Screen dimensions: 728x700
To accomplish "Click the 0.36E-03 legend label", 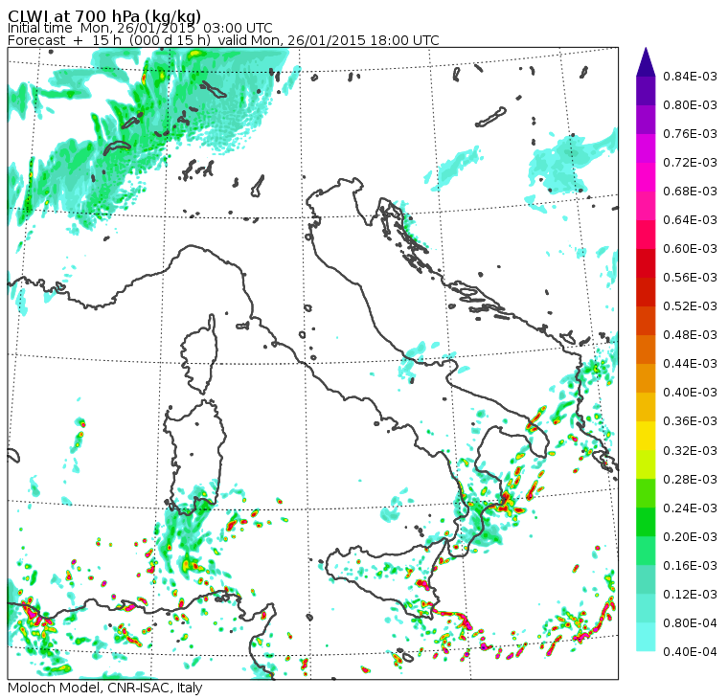I will coord(690,421).
